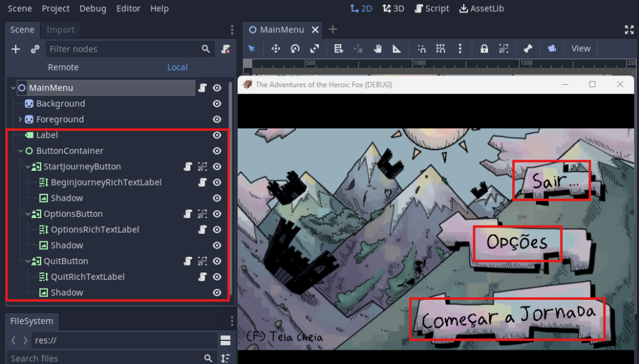
Task: Open the Project menu
Action: point(56,9)
